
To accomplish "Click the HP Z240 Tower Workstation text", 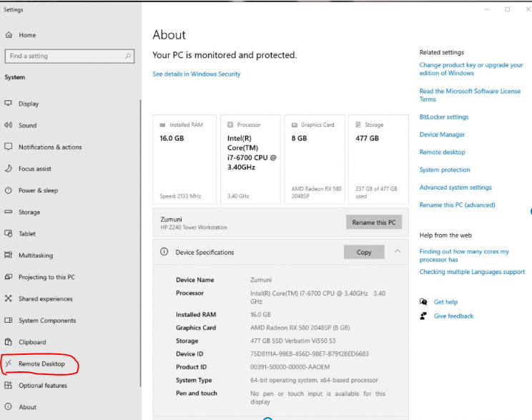I will click(194, 228).
